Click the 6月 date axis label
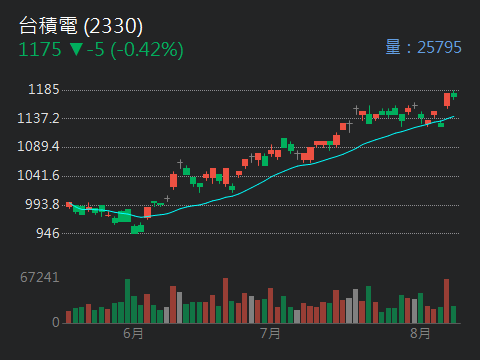480x360 pixels. click(x=133, y=333)
